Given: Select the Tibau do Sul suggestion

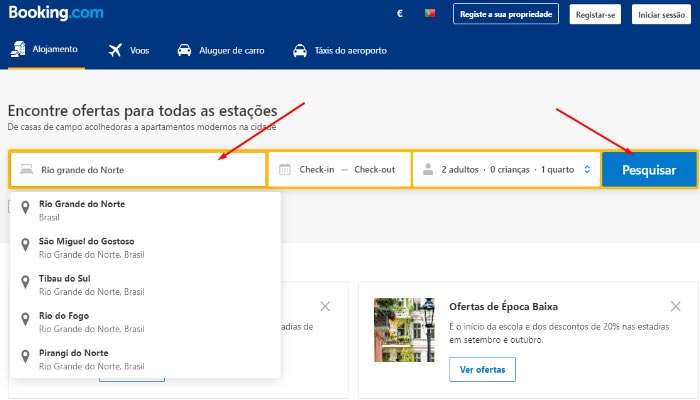Looking at the screenshot, I should pyautogui.click(x=145, y=285).
